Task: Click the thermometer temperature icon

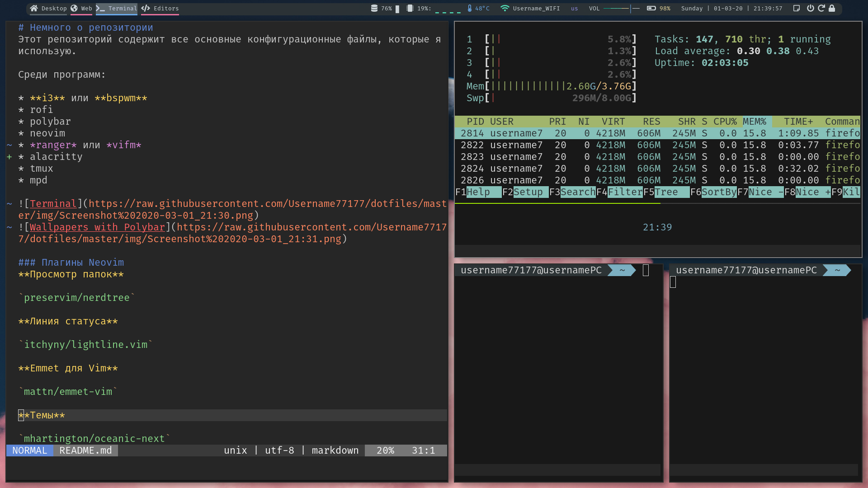Action: coord(470,8)
